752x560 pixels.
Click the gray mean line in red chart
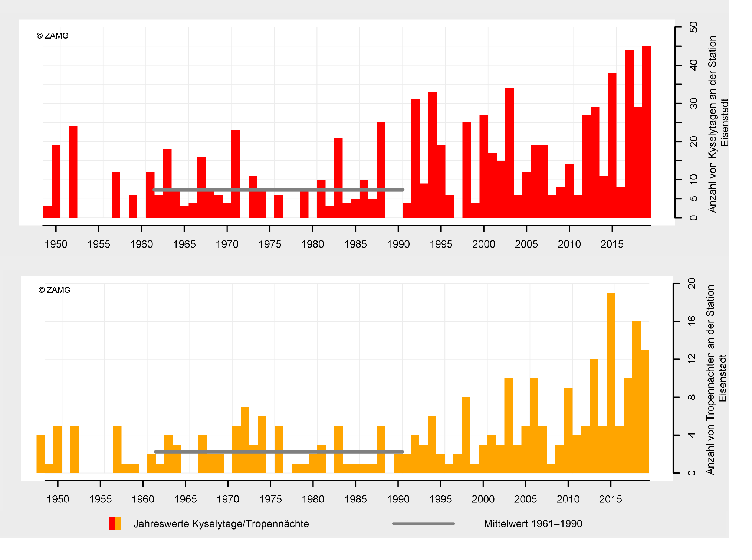[278, 190]
